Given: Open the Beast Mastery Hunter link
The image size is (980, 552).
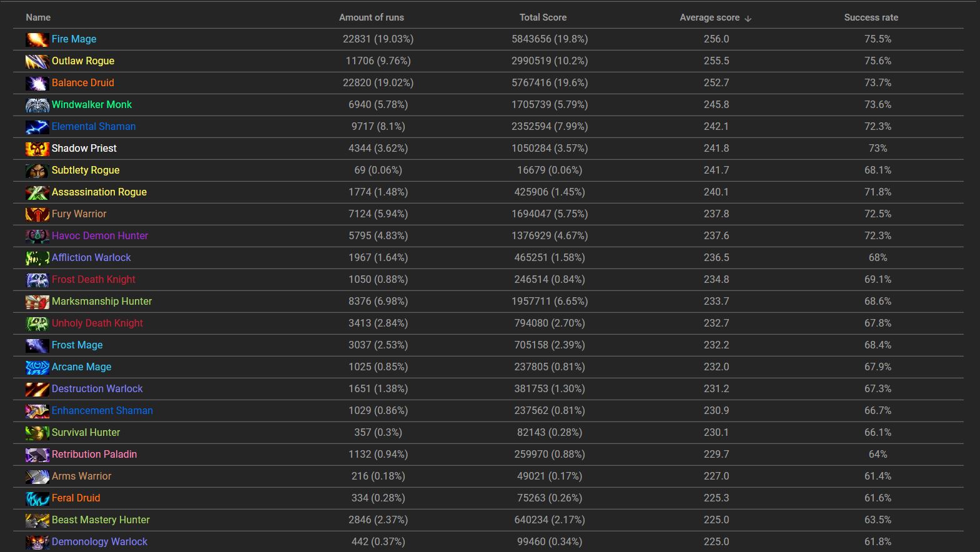Looking at the screenshot, I should click(x=101, y=520).
